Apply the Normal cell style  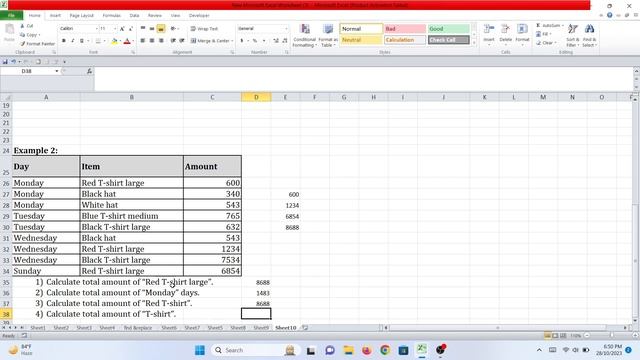coord(361,29)
